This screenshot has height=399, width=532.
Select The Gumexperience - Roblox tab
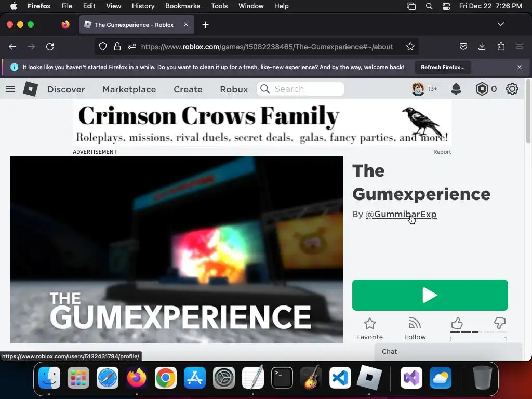[137, 24]
